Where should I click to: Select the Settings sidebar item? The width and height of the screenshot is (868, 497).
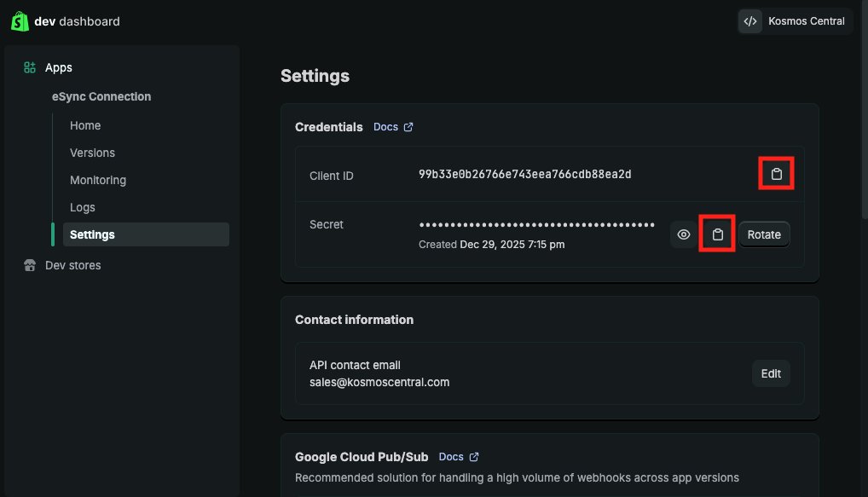click(92, 234)
